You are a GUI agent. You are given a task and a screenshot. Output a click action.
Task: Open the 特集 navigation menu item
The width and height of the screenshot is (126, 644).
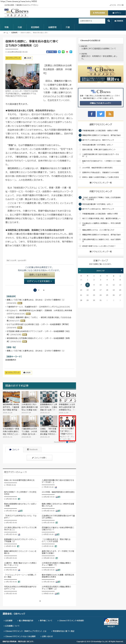click(x=7, y=27)
